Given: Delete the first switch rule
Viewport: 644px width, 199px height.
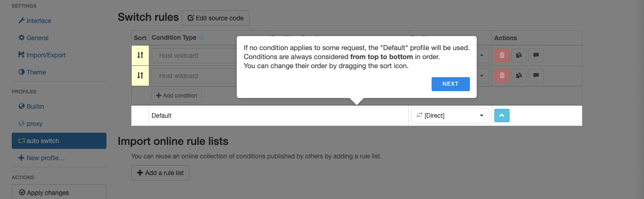Looking at the screenshot, I should click(502, 56).
